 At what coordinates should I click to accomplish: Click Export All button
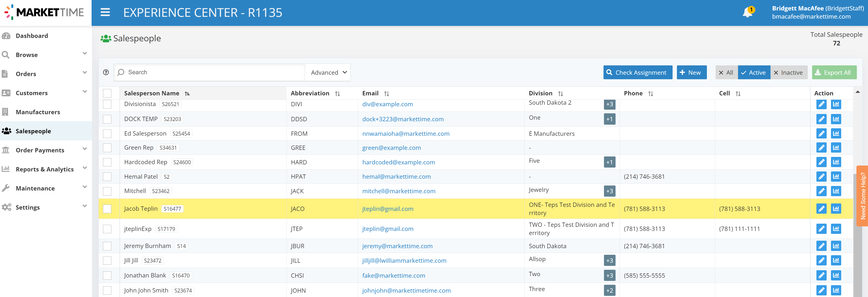[834, 72]
